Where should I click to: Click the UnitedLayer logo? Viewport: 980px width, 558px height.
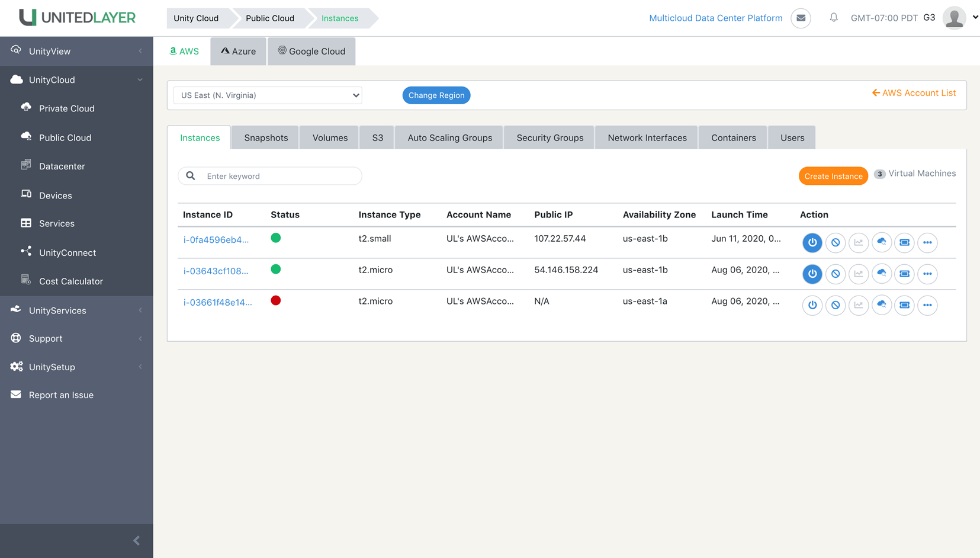(x=77, y=17)
